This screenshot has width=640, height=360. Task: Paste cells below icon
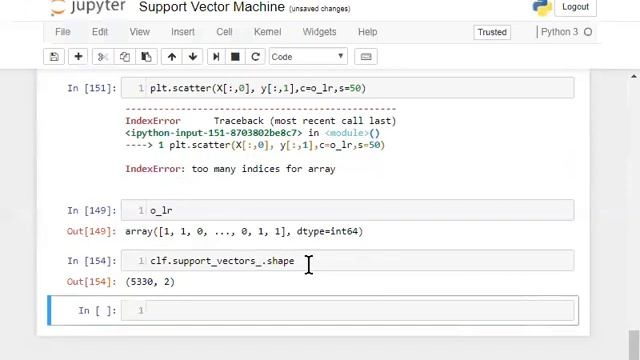pyautogui.click(x=146, y=57)
